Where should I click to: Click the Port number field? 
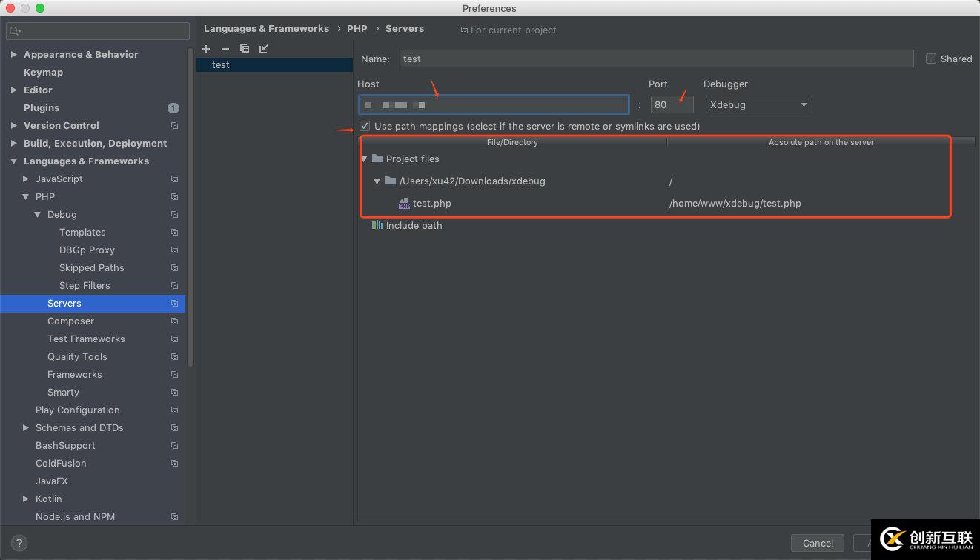(x=672, y=105)
